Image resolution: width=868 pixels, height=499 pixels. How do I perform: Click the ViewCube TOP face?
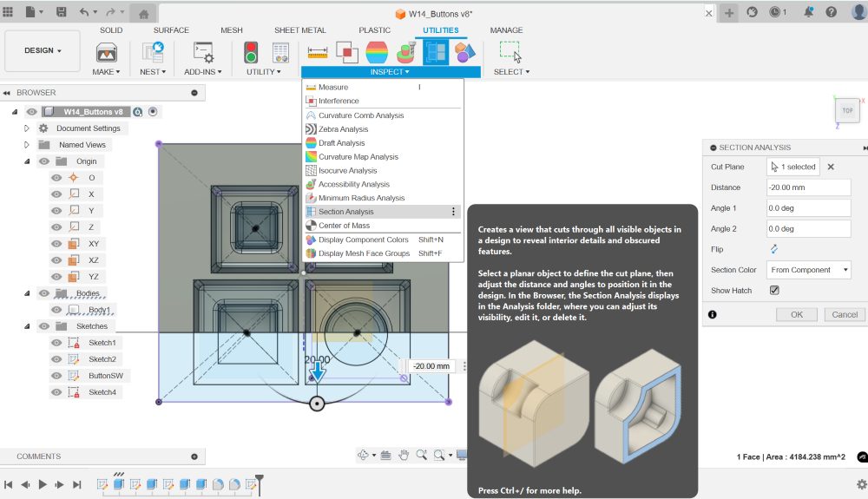coord(847,110)
